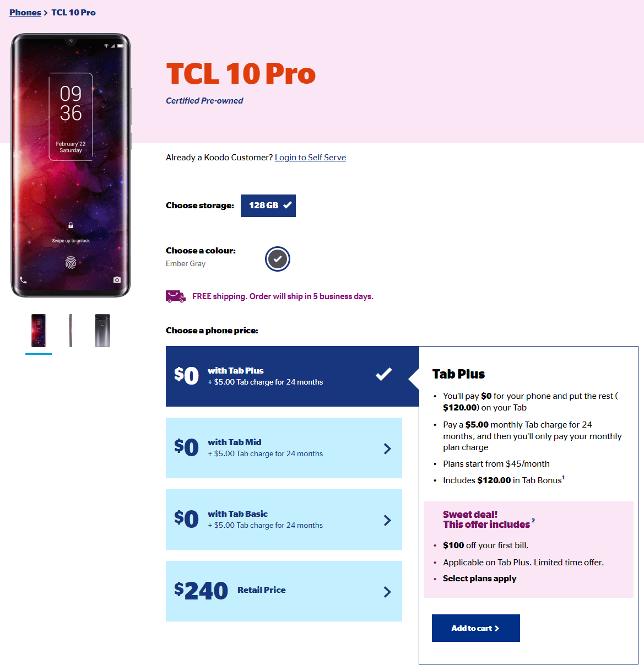Click the arrow on Add to cart button
The image size is (644, 670).
(x=497, y=628)
